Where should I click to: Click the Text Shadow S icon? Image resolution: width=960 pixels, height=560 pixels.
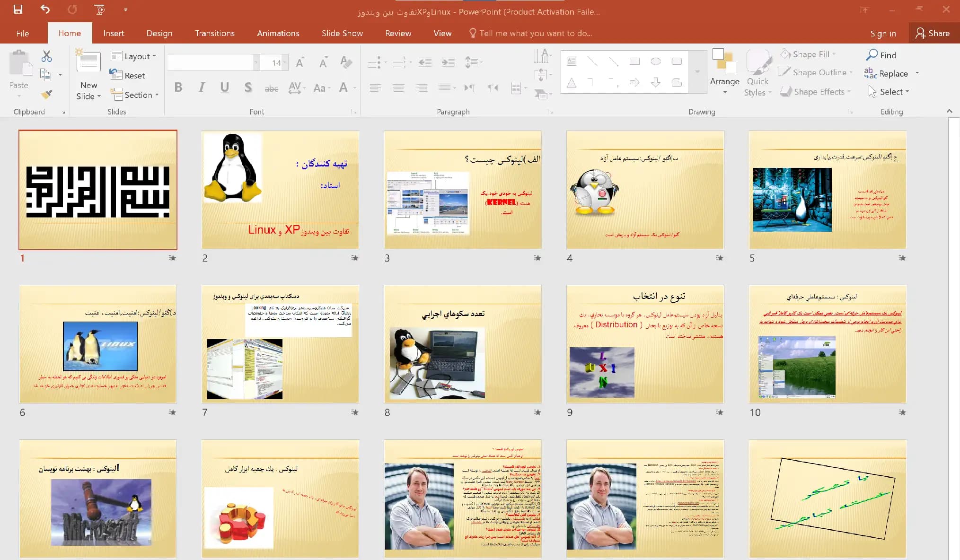tap(248, 87)
